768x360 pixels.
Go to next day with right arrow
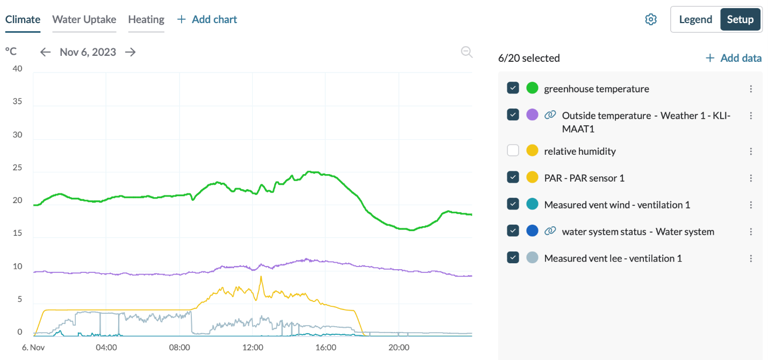click(130, 52)
